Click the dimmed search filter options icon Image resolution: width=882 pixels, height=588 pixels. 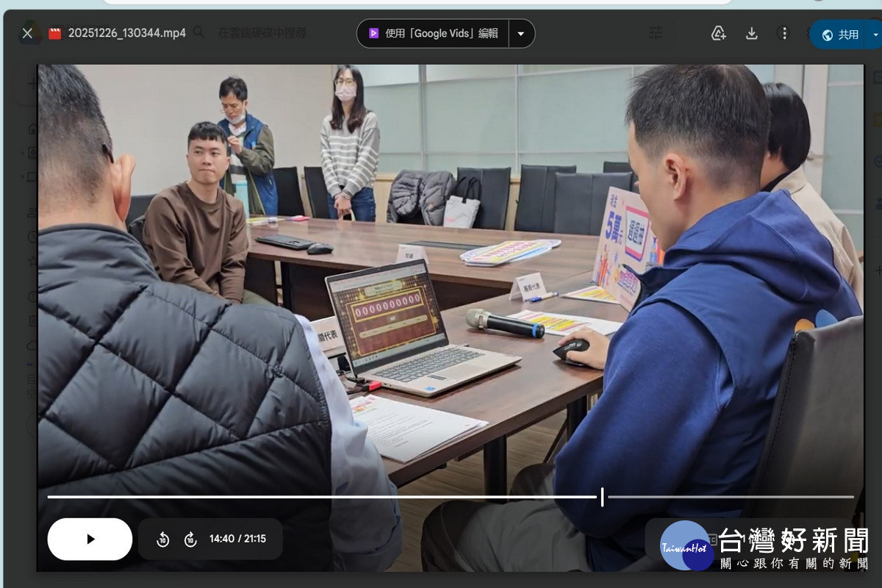pyautogui.click(x=655, y=33)
